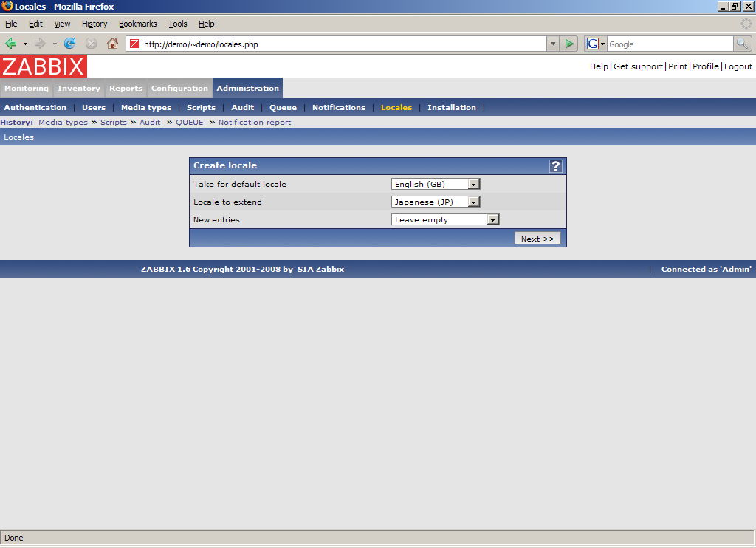Viewport: 756px width, 548px height.
Task: Click the magnifier search icon
Action: click(743, 44)
